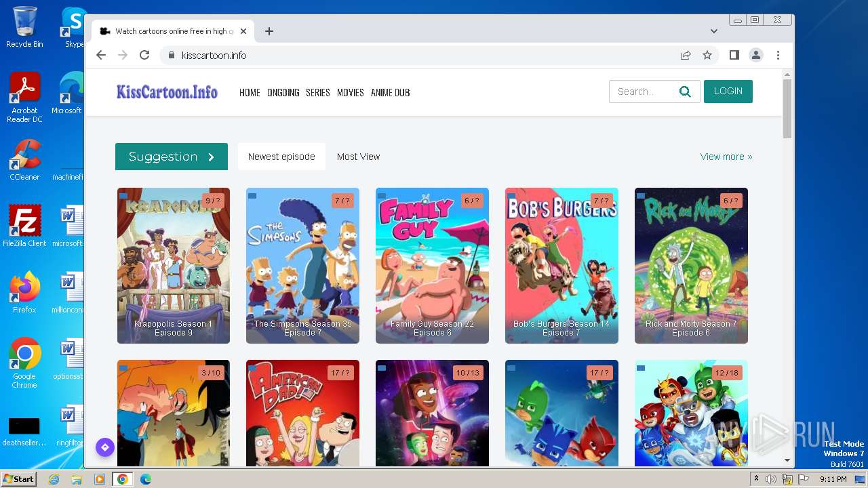Click the address bar URL kisscartoon.info
This screenshot has height=488, width=868.
214,56
